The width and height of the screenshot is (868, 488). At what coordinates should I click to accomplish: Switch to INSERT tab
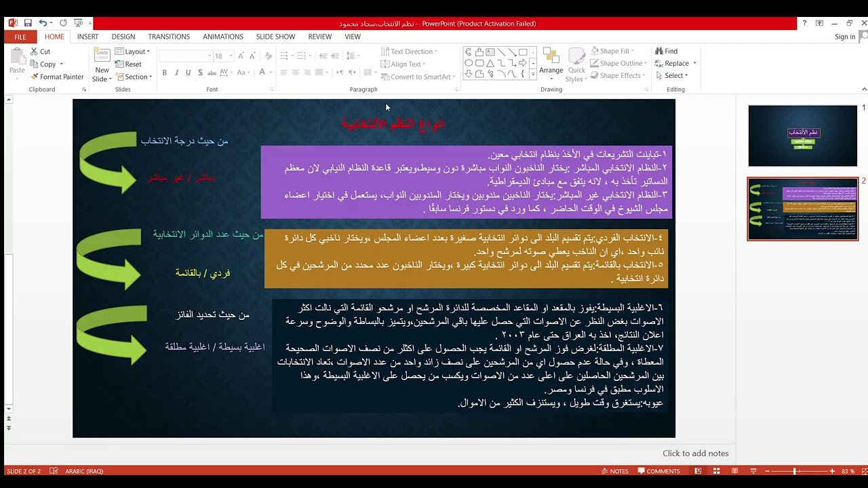coord(87,37)
